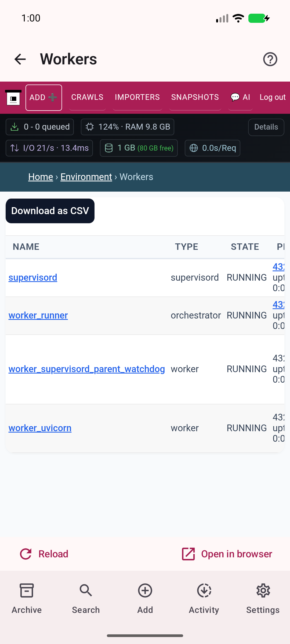Tap Open in browser
The image size is (290, 644).
tap(227, 554)
